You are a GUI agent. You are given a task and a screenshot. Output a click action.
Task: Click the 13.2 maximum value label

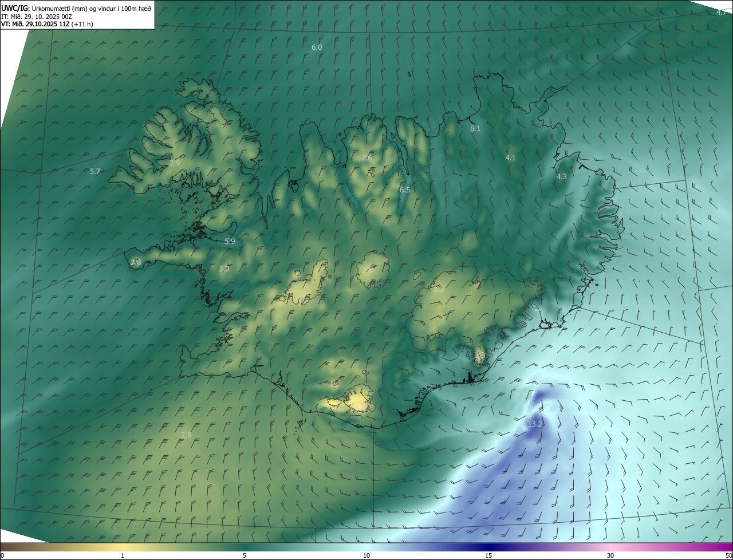coord(535,424)
